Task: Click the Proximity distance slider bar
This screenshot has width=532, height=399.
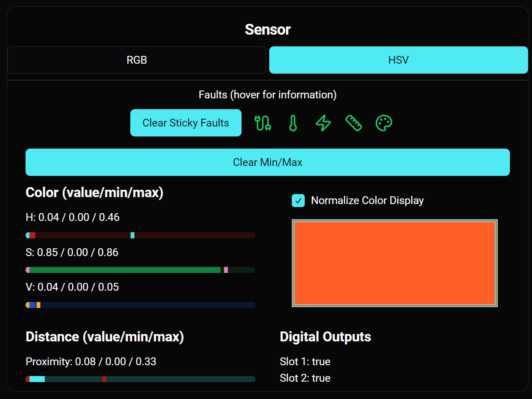Action: pos(140,379)
